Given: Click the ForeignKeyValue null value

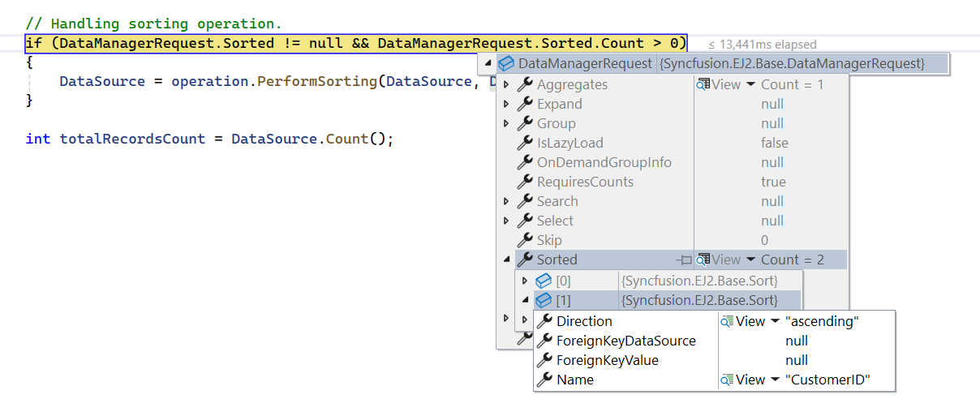Looking at the screenshot, I should [797, 360].
